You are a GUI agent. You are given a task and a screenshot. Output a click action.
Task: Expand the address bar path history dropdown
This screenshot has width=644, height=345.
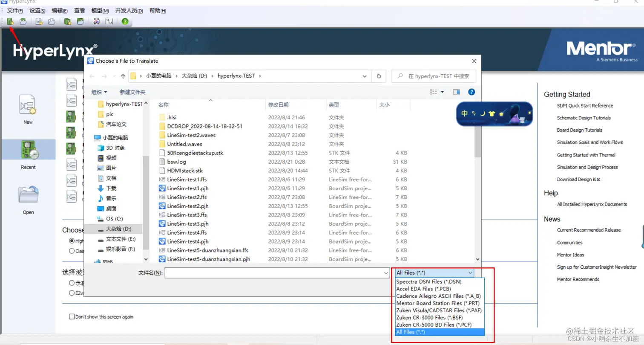[x=365, y=76]
